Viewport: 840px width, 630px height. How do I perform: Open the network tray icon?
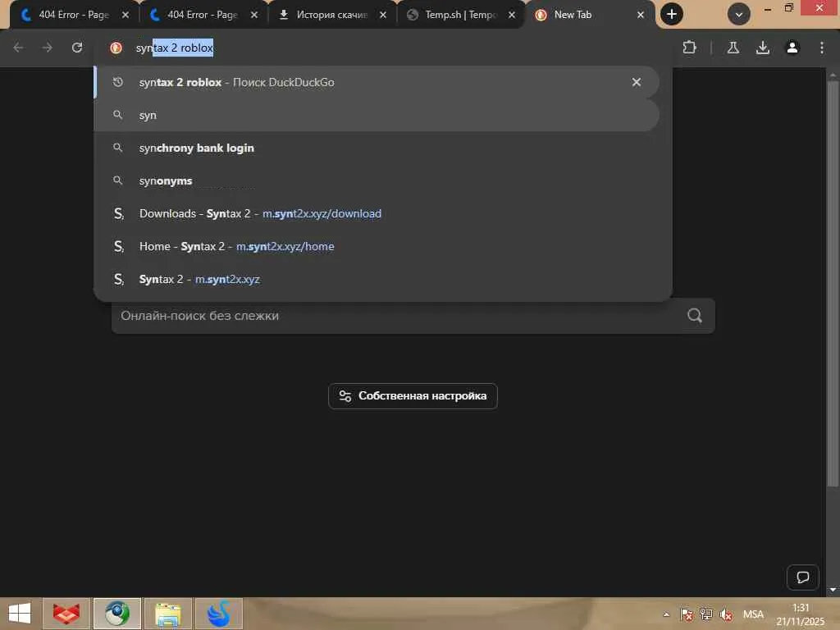(706, 614)
